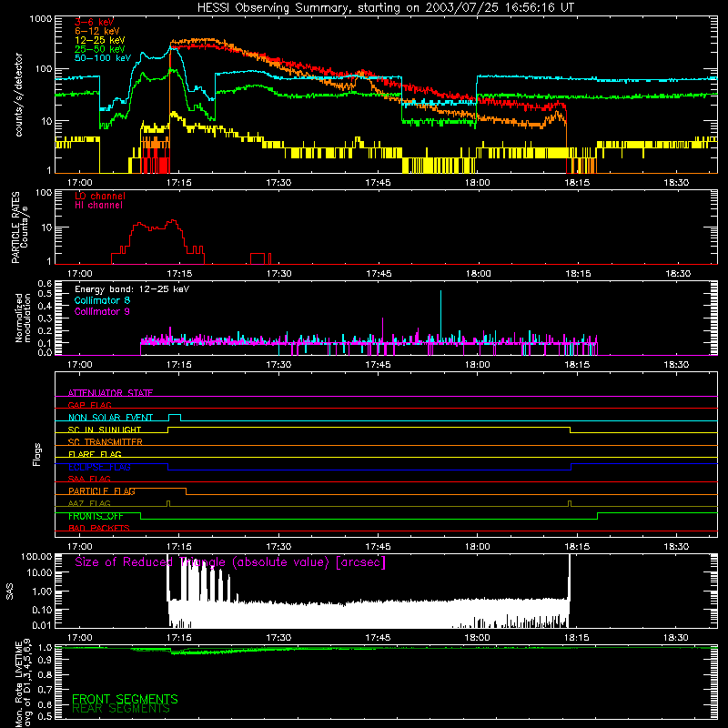Click the LO channel particle rate peak
Viewport: 728px width, 728px height.
pyautogui.click(x=173, y=221)
